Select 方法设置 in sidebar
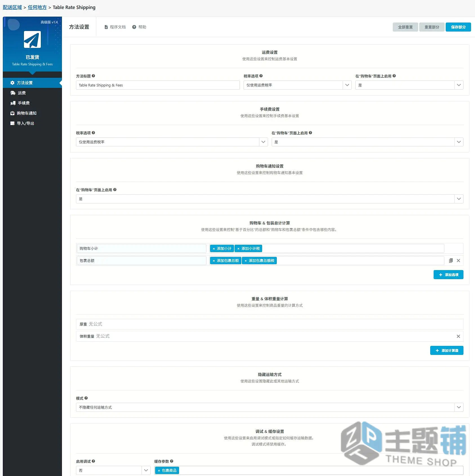Image resolution: width=475 pixels, height=476 pixels. pos(32,83)
